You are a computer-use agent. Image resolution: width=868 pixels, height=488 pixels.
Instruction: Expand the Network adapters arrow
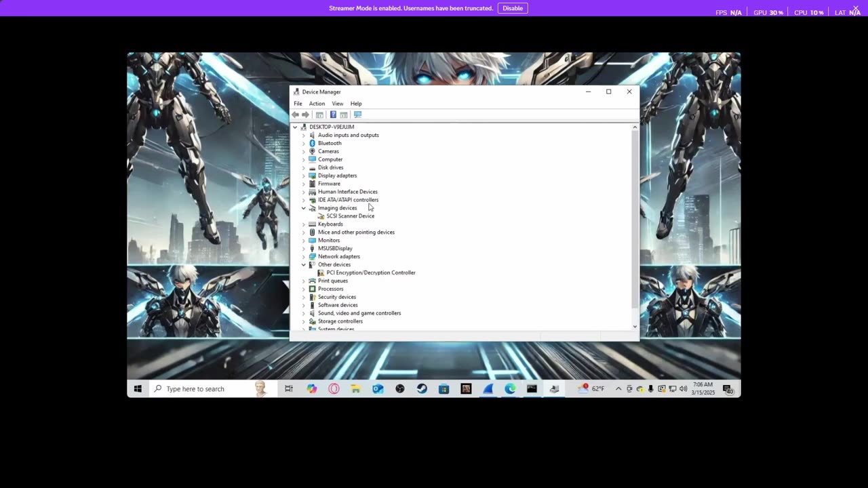click(303, 256)
